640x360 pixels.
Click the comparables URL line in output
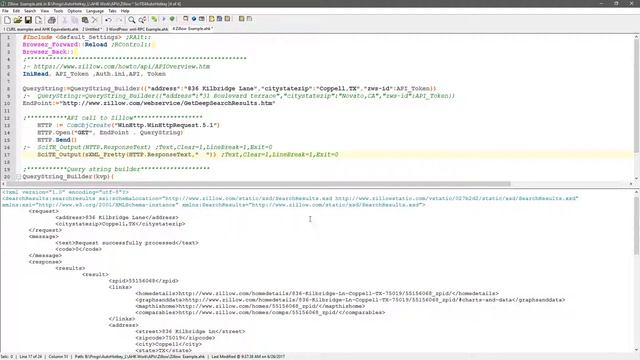tap(260, 313)
